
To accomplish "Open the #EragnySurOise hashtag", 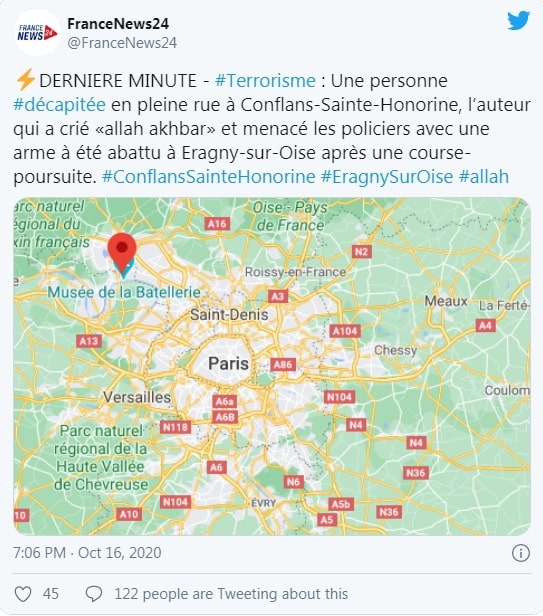I will pyautogui.click(x=387, y=177).
